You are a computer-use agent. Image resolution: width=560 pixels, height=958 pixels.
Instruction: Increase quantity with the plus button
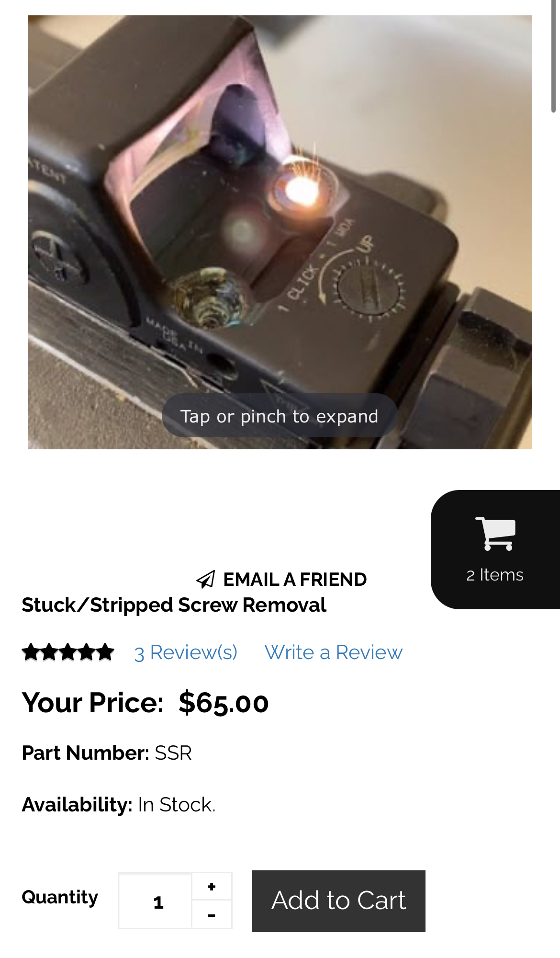[x=212, y=886]
